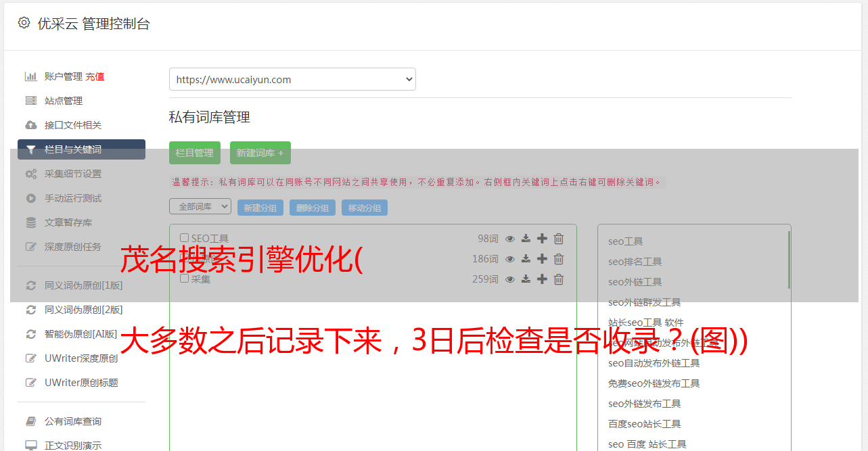Click the database icon beside 文章暂存库
Screen dimensions: 868x451
pyautogui.click(x=31, y=222)
